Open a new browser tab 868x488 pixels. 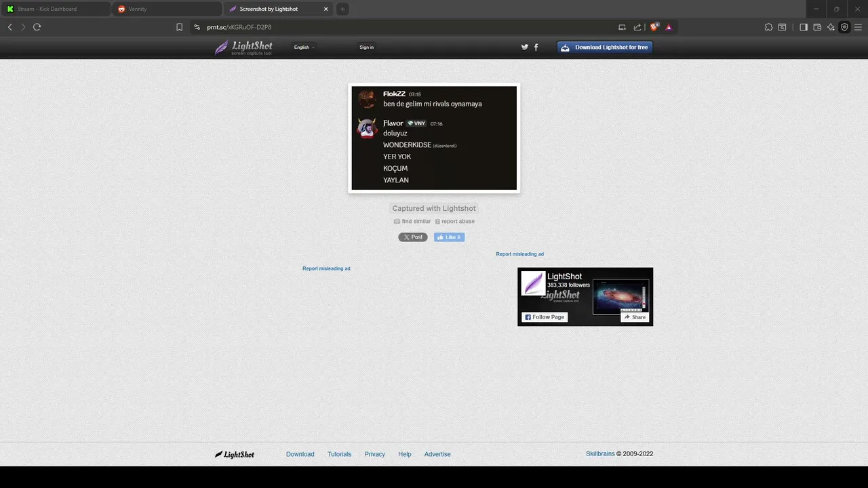click(x=342, y=9)
